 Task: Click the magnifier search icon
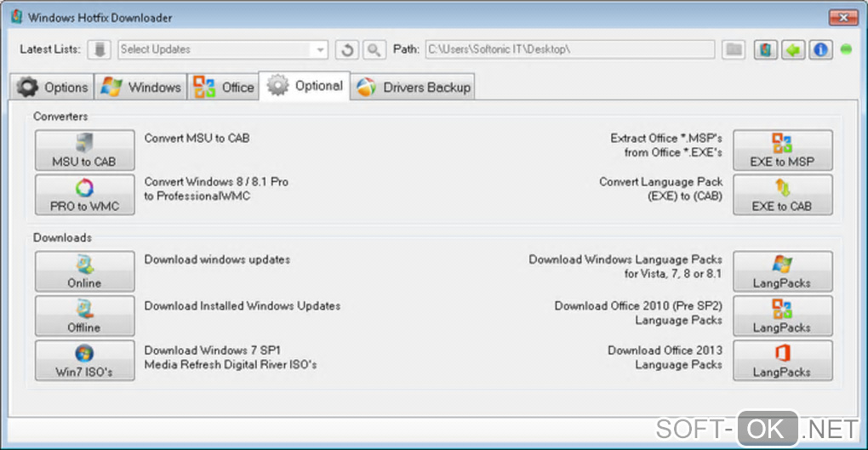(x=374, y=50)
